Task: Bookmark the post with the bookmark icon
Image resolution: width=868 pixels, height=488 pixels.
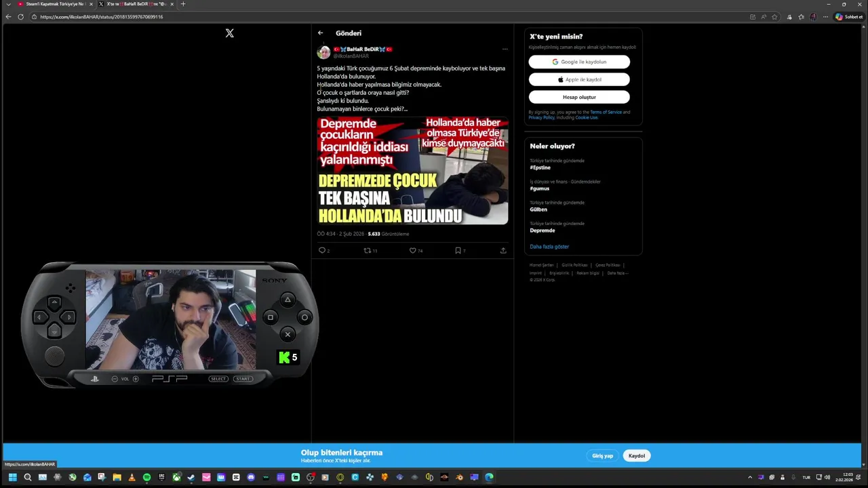Action: (458, 250)
